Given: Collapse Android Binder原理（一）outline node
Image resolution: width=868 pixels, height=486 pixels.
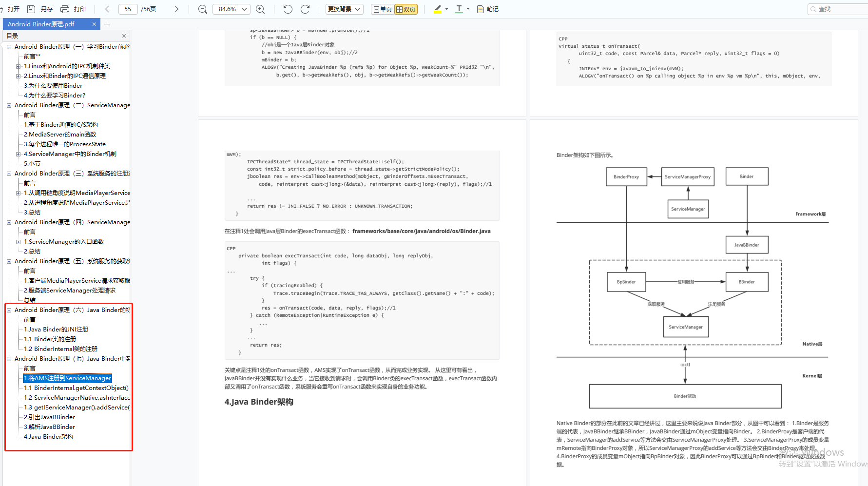Looking at the screenshot, I should [x=9, y=47].
